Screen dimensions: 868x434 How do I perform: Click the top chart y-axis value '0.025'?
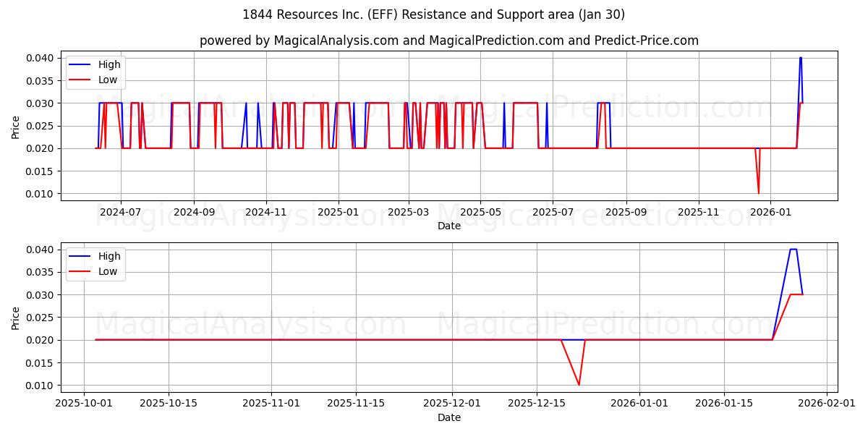coord(41,126)
